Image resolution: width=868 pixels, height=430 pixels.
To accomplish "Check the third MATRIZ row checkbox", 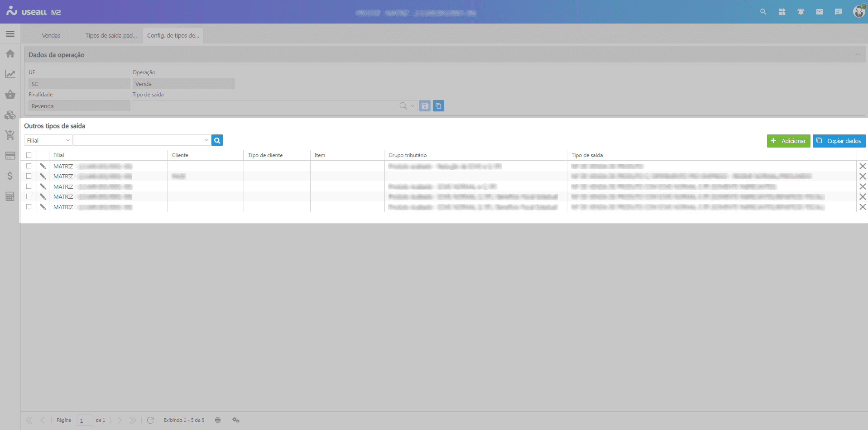I will (x=29, y=186).
